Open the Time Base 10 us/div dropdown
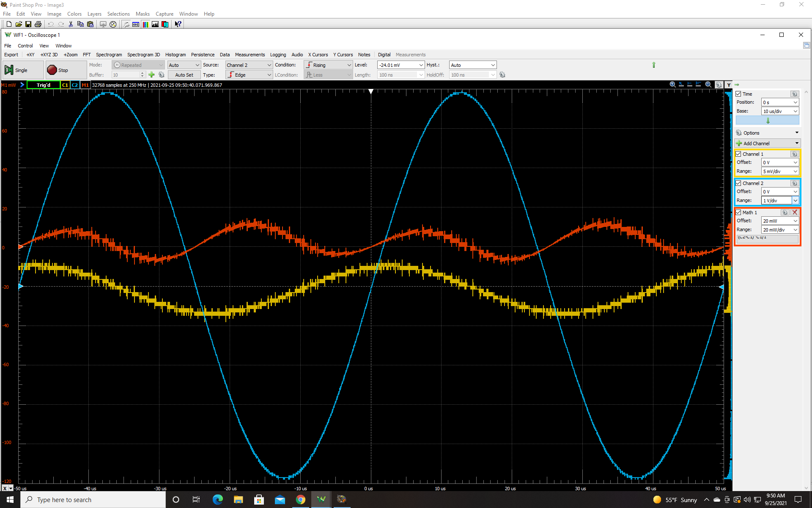Screen dimensions: 812x508 (x=795, y=111)
